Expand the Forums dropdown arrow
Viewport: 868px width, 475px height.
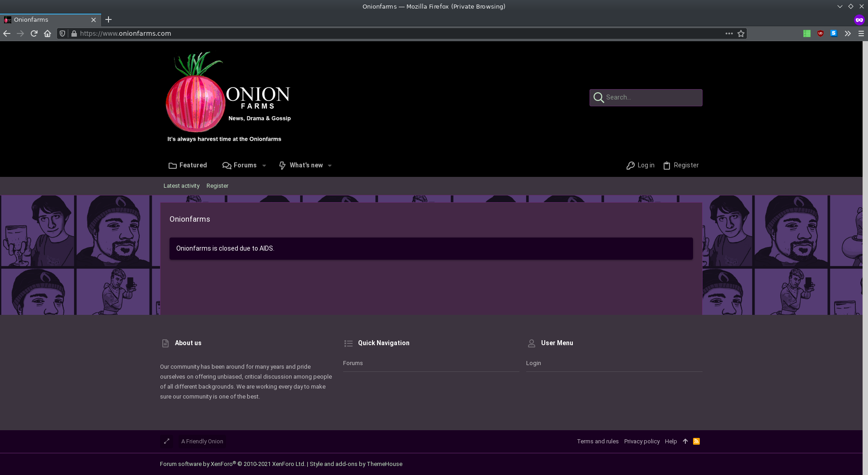pos(264,166)
